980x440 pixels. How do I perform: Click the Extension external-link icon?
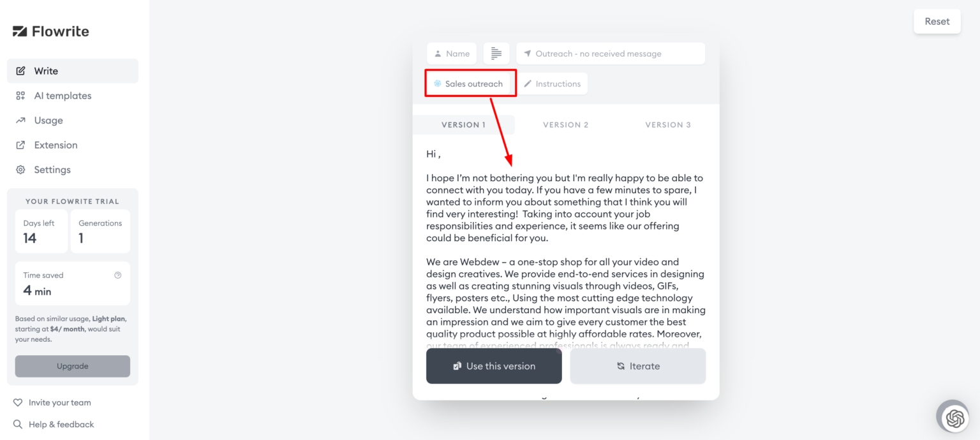pyautogui.click(x=20, y=145)
